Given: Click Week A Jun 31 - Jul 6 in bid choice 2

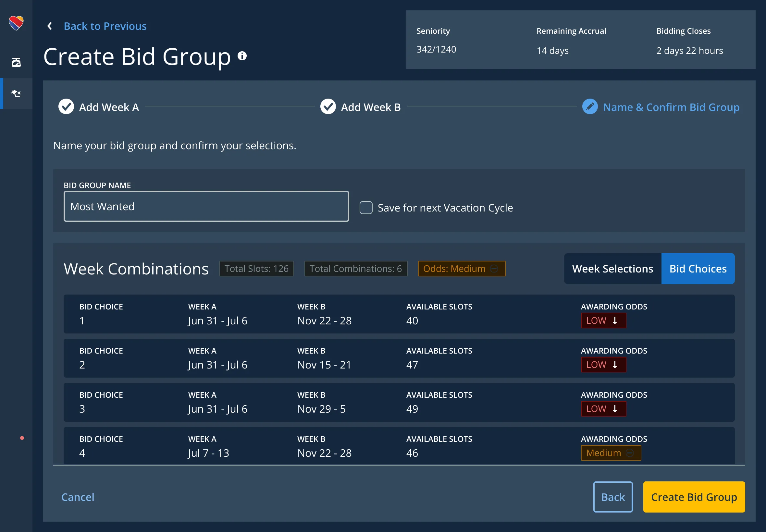Looking at the screenshot, I should point(218,365).
